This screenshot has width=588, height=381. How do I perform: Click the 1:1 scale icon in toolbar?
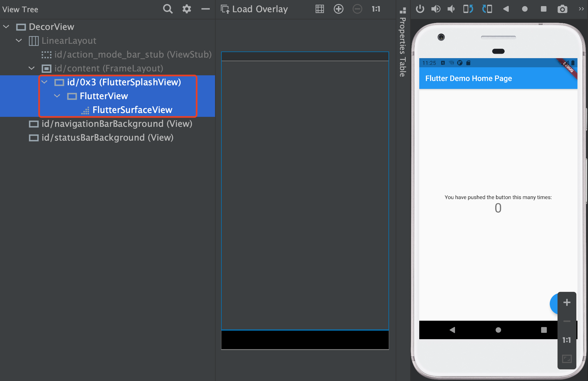tap(375, 8)
